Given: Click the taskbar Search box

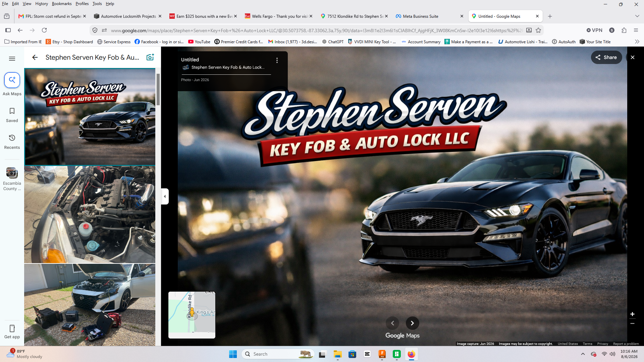Looking at the screenshot, I should click(278, 354).
